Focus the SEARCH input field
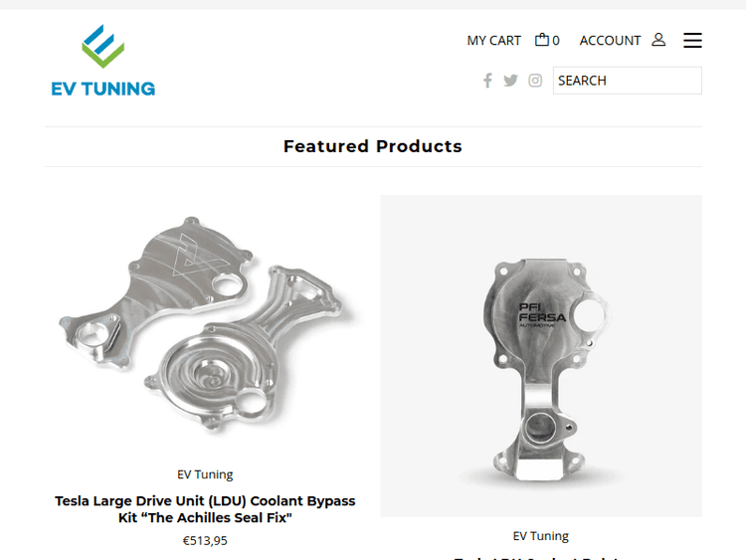Screen dimensions: 746x560 click(x=627, y=81)
